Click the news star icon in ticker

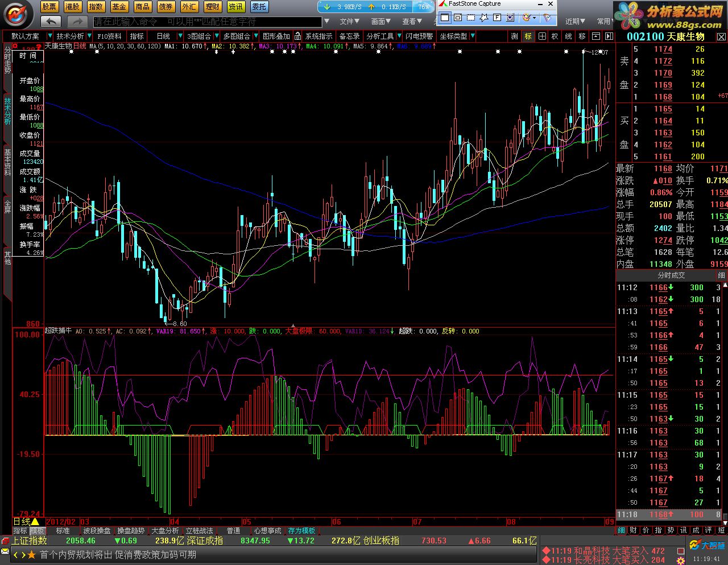[x=32, y=555]
